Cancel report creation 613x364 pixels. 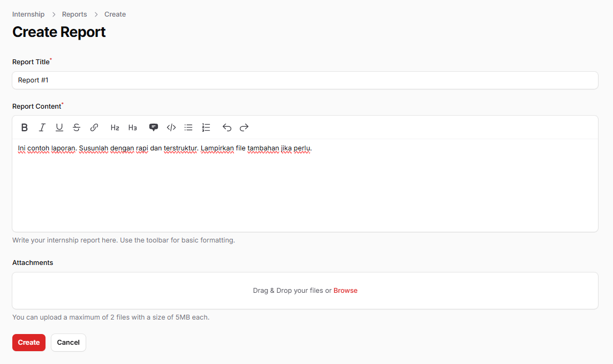tap(69, 343)
